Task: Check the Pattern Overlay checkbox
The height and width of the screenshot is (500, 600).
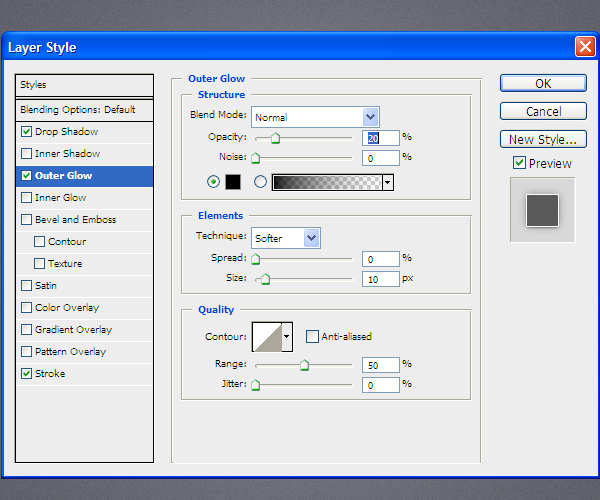Action: pyautogui.click(x=26, y=351)
